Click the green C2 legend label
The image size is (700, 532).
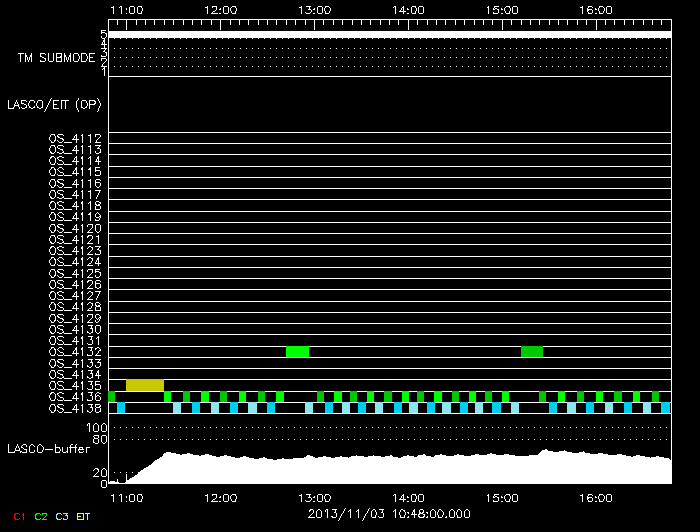click(40, 516)
